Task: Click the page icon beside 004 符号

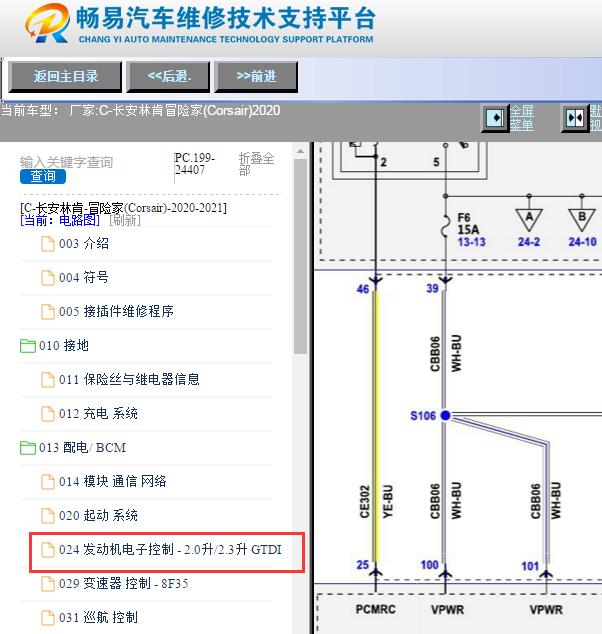Action: click(48, 278)
